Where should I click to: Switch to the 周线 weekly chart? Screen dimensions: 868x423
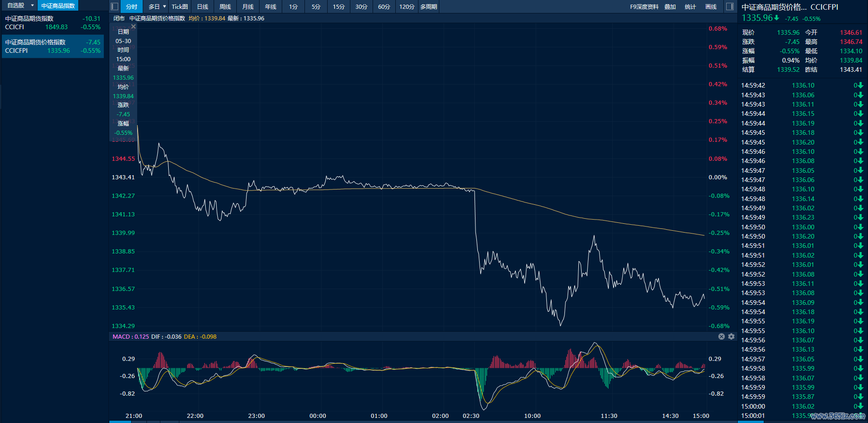coord(225,6)
